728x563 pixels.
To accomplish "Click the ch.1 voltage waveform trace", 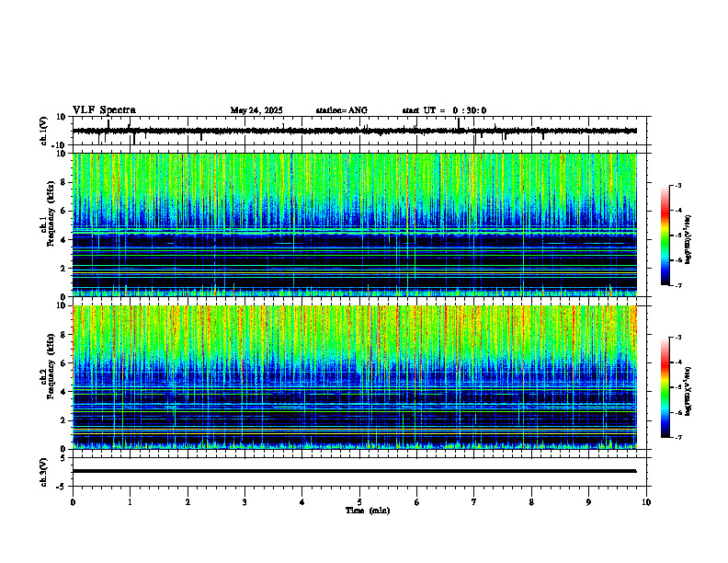I will (x=355, y=131).
